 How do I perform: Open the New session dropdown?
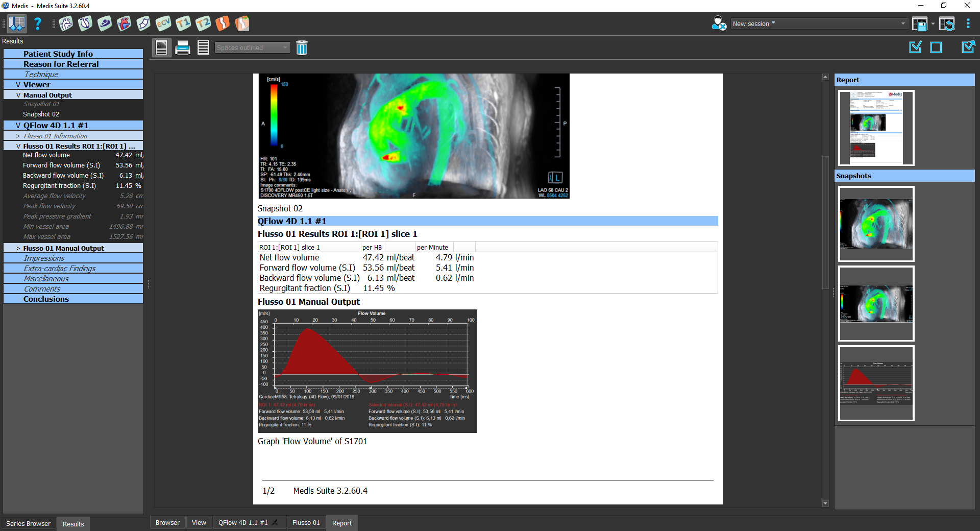pyautogui.click(x=902, y=23)
